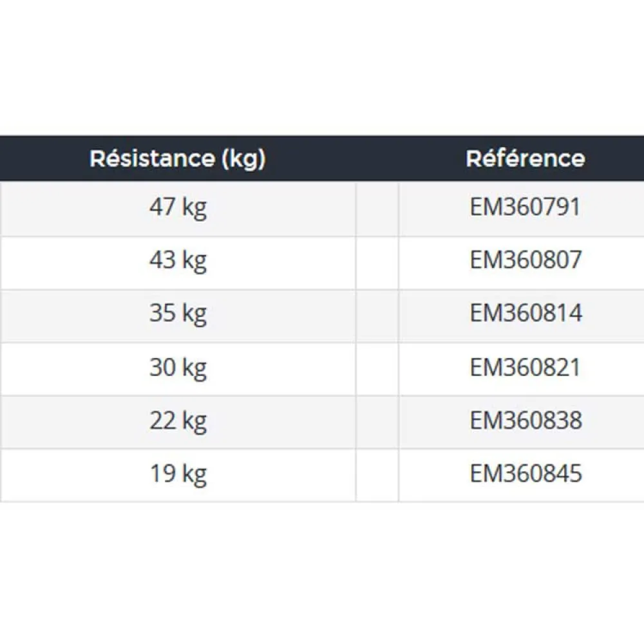Click reference EM360814
Viewport: 644px width, 644px height.
coord(526,314)
